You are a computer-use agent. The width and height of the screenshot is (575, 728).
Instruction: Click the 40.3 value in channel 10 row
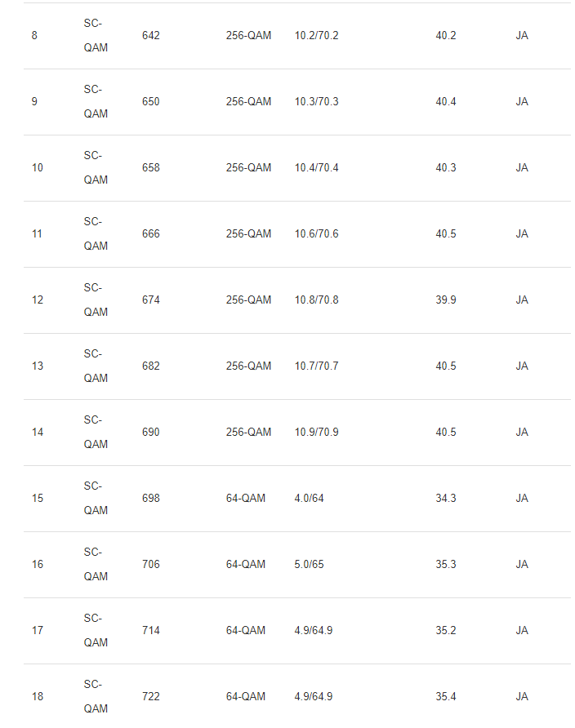tap(446, 168)
